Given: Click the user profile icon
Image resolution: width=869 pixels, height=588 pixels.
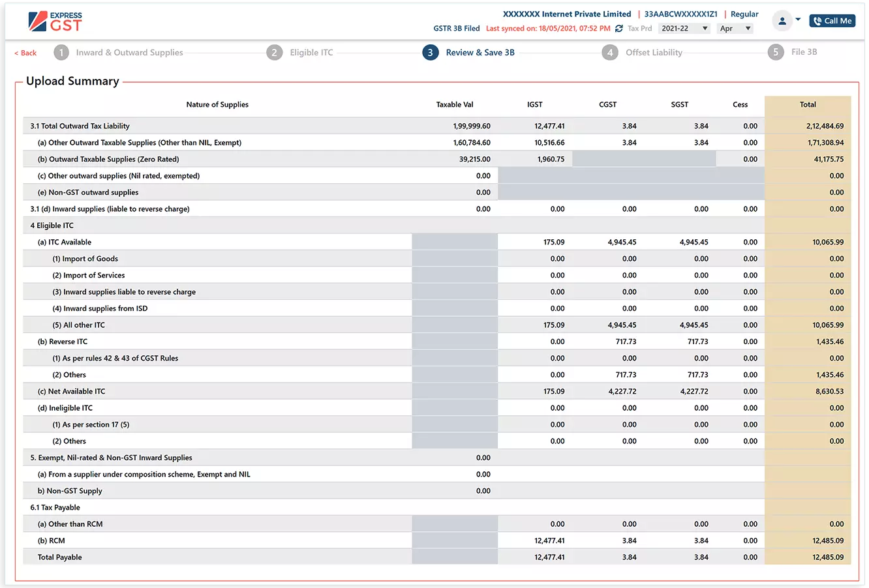Looking at the screenshot, I should tap(781, 20).
